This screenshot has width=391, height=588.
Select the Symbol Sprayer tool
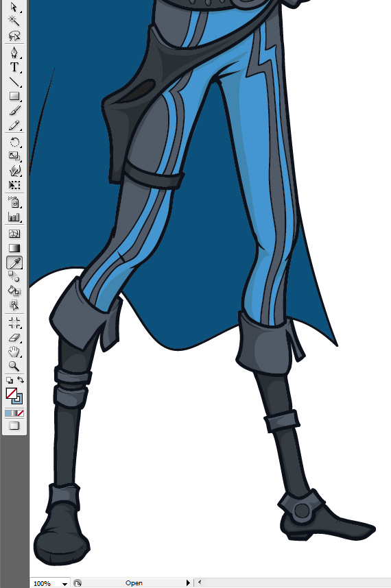(14, 202)
